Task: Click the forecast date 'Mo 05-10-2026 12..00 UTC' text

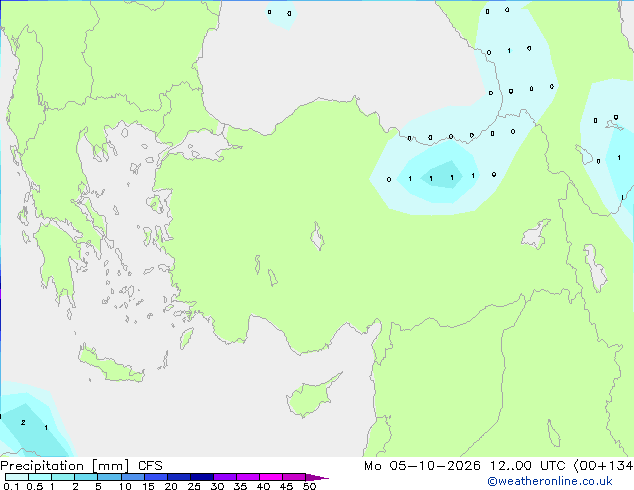Action: [x=465, y=466]
